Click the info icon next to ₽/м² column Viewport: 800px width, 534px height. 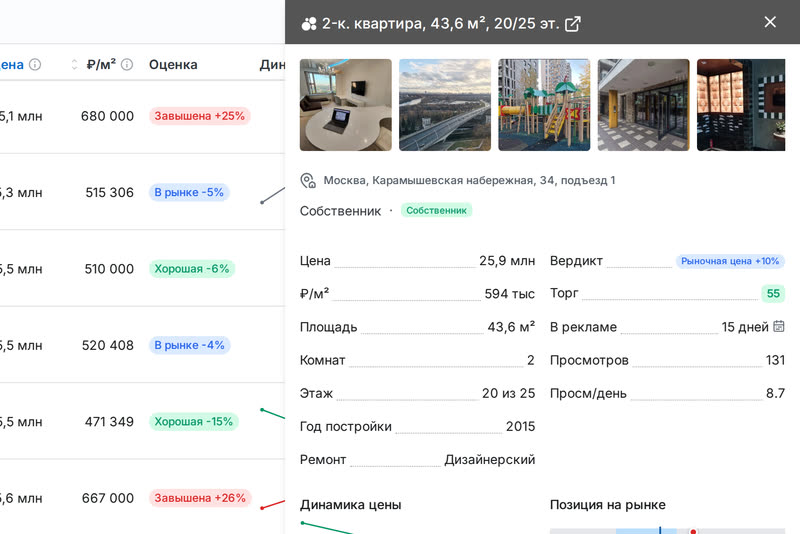pyautogui.click(x=127, y=65)
